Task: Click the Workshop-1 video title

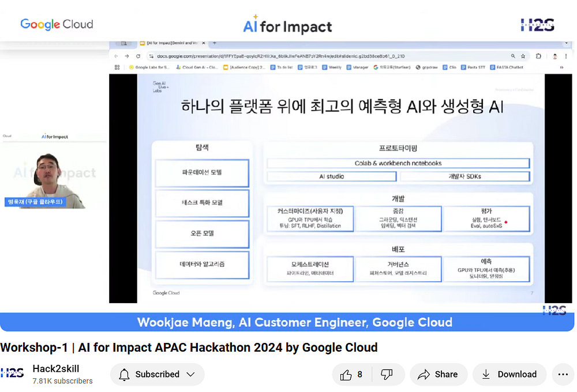Action: (x=189, y=347)
